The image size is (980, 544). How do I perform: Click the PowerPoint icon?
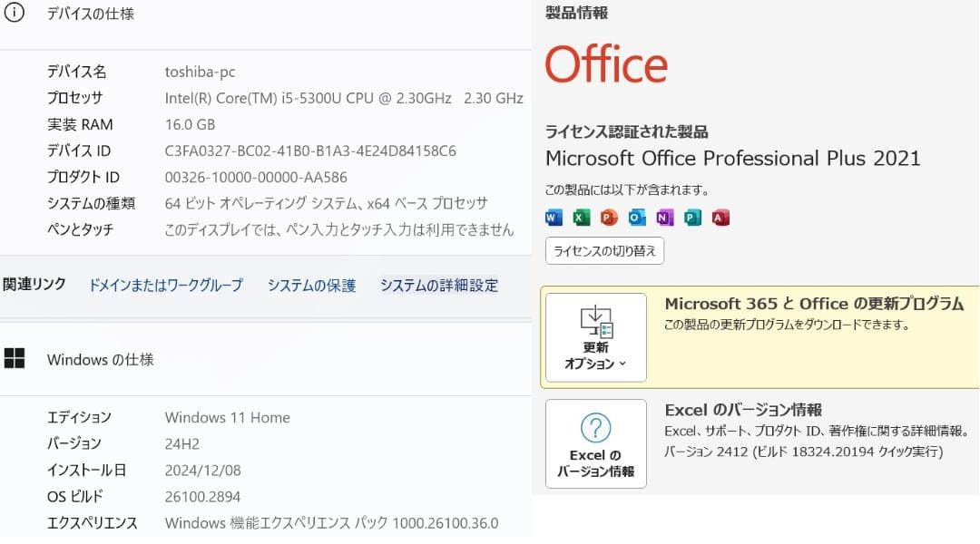click(609, 218)
